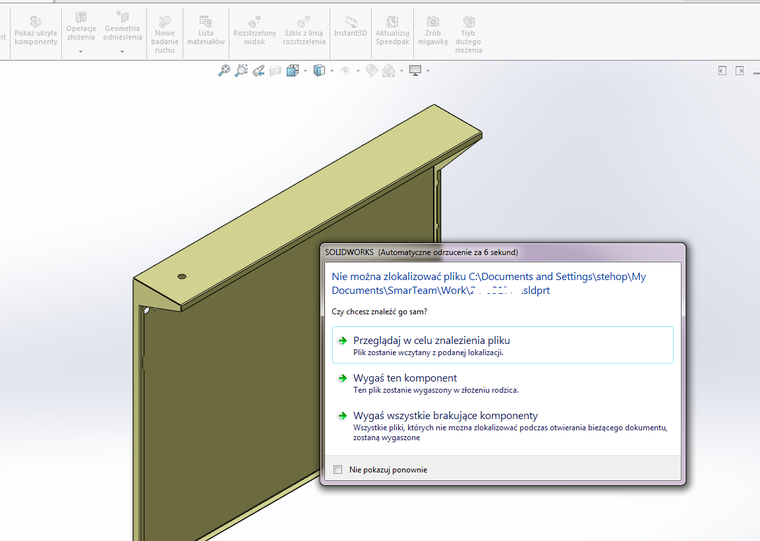Screen dimensions: 760x541
Task: Open View Settings dropdown arrow
Action: click(428, 71)
